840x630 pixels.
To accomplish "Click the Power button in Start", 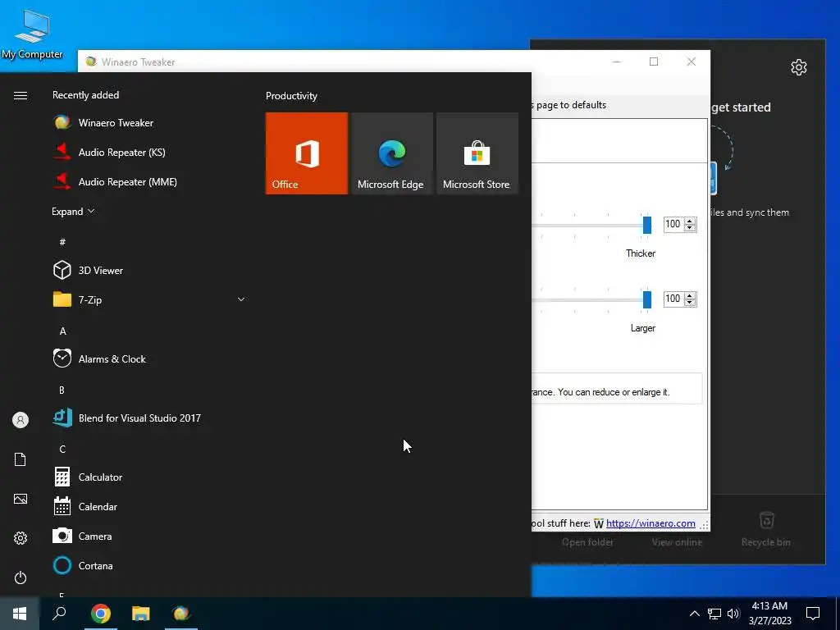I will pos(21,577).
